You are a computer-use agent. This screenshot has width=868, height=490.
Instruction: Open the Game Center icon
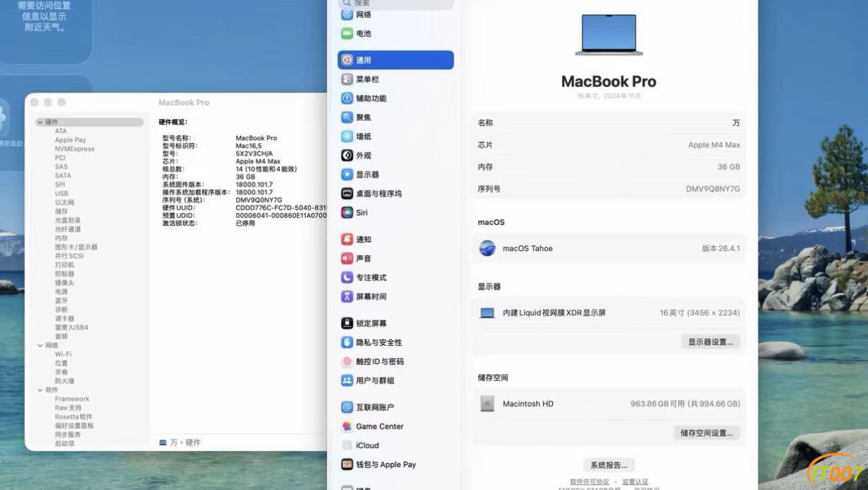(x=347, y=426)
